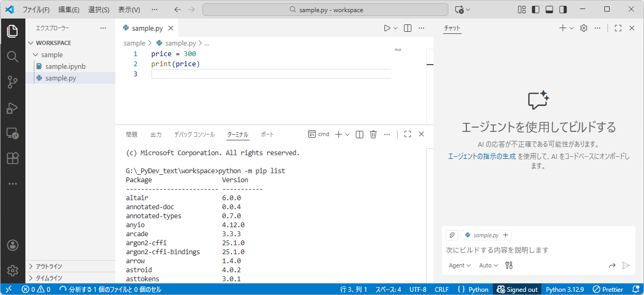The height and width of the screenshot is (295, 644).
Task: Open run button dropdown arrow
Action: click(395, 28)
